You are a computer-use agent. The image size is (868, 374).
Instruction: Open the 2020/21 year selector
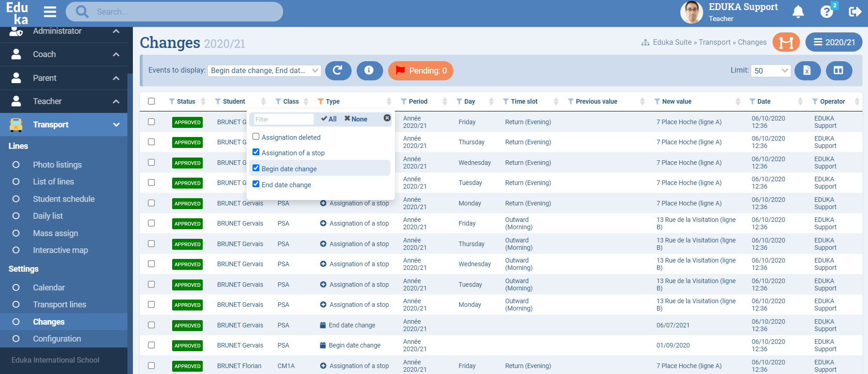[834, 42]
